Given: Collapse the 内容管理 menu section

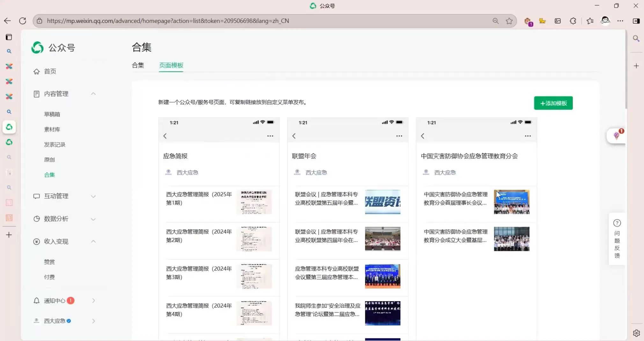Looking at the screenshot, I should [93, 94].
